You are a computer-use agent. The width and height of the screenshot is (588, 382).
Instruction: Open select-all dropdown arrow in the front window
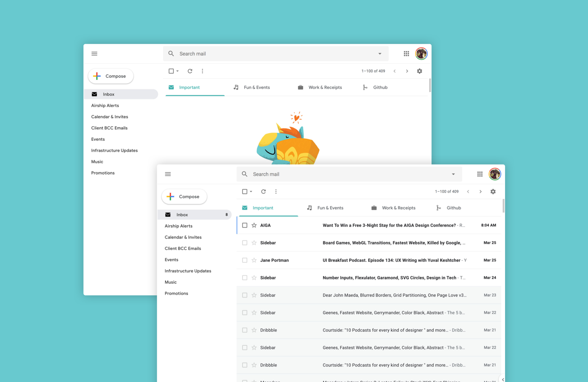pos(251,192)
